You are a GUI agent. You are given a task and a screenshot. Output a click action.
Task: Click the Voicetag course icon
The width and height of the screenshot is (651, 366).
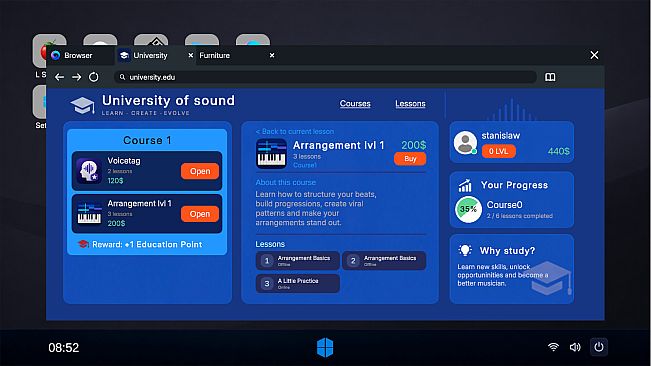click(89, 171)
